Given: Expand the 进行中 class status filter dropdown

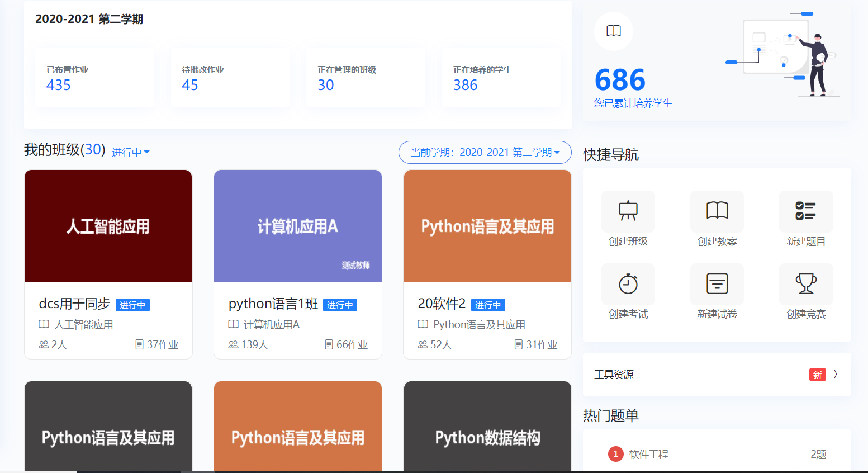Looking at the screenshot, I should point(131,152).
